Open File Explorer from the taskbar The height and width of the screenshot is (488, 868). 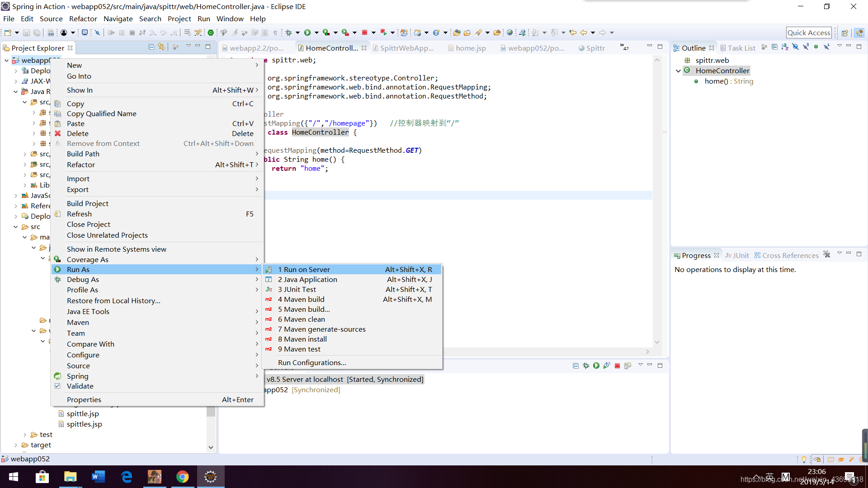[x=70, y=477]
